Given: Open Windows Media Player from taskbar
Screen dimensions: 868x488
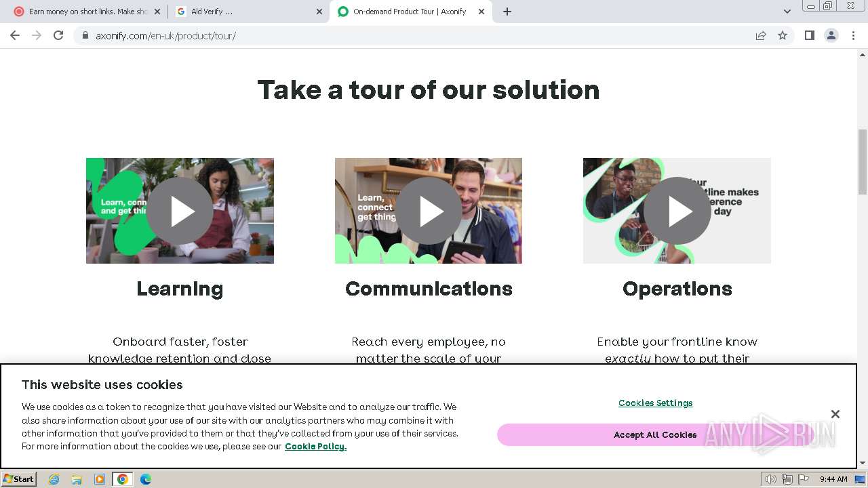Looking at the screenshot, I should pyautogui.click(x=100, y=479).
